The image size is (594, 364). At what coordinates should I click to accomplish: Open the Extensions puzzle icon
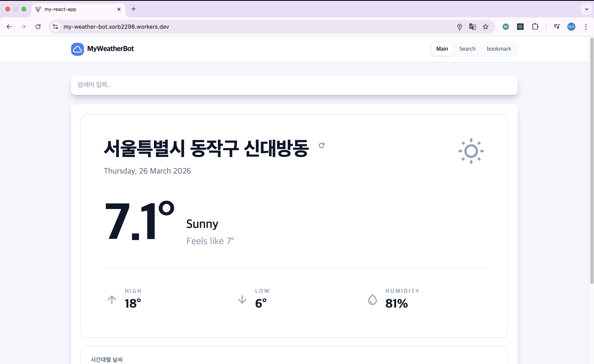click(x=535, y=27)
